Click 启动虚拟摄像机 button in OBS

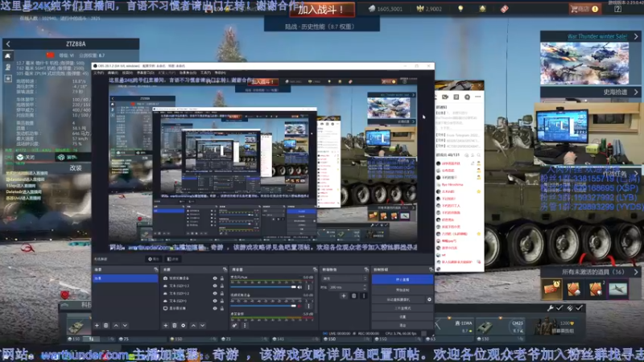398,299
